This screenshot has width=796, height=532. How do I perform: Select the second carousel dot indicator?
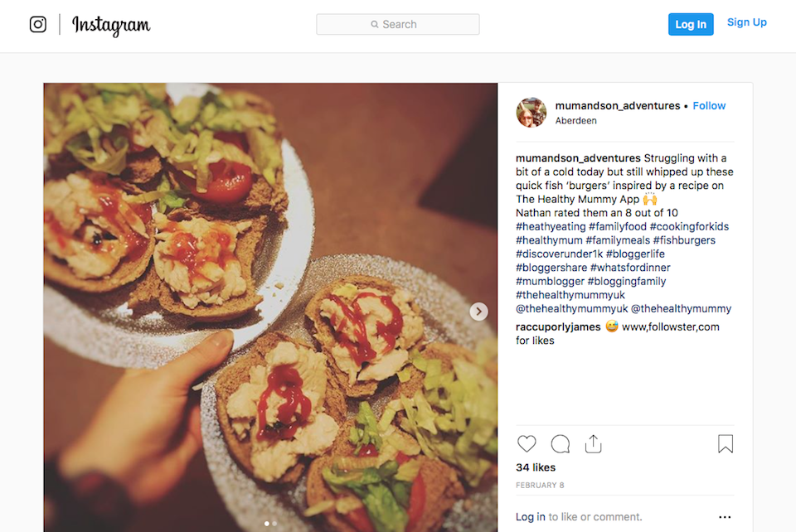click(x=273, y=524)
